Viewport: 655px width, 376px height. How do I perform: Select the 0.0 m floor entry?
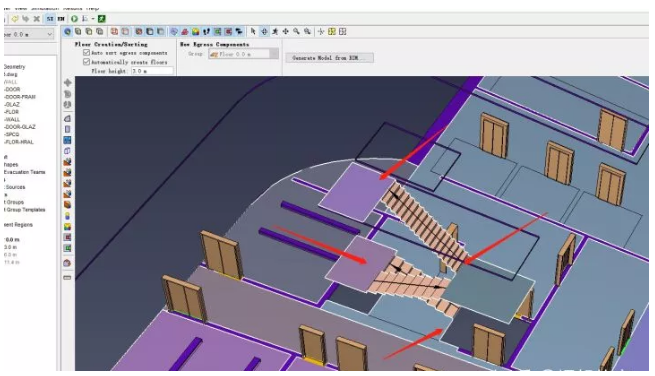tap(12, 240)
